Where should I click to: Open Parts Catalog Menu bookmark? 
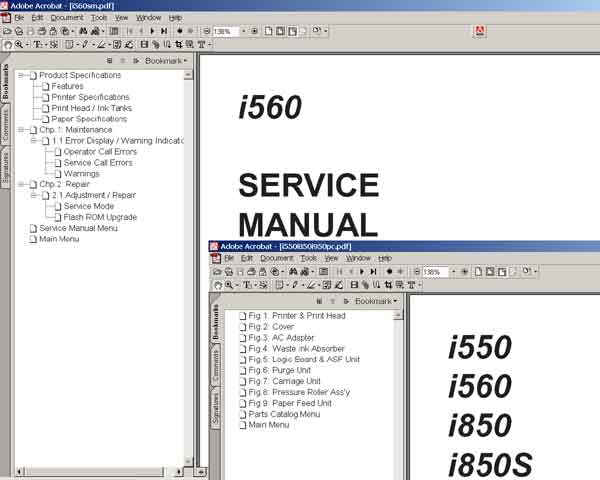(x=284, y=414)
